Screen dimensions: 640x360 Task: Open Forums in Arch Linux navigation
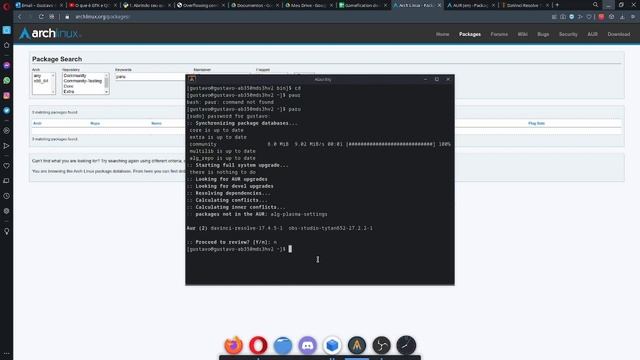click(499, 34)
